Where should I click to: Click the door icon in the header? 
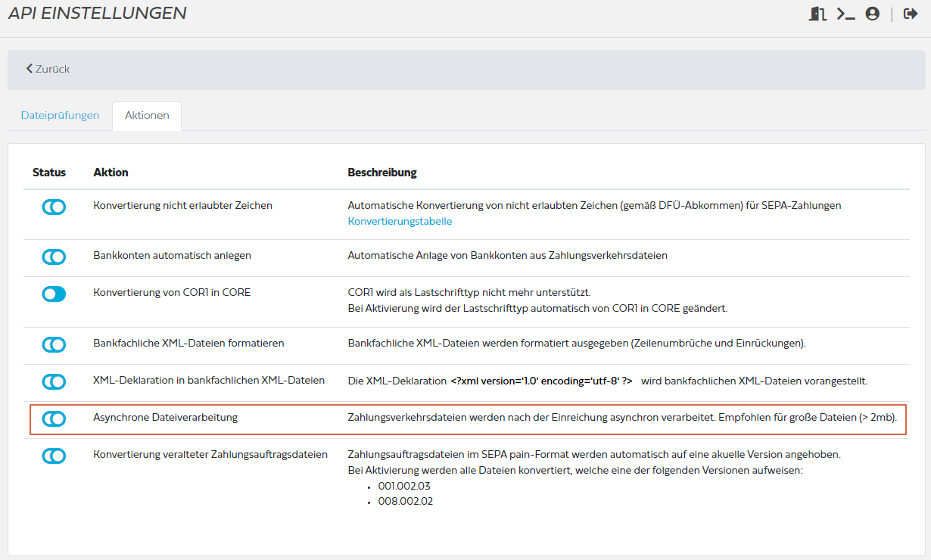[817, 13]
